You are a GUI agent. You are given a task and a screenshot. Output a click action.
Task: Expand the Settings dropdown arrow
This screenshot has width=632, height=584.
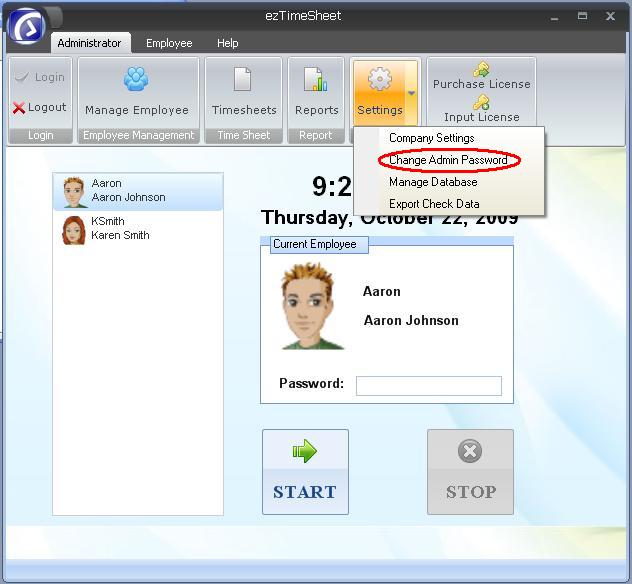(412, 93)
